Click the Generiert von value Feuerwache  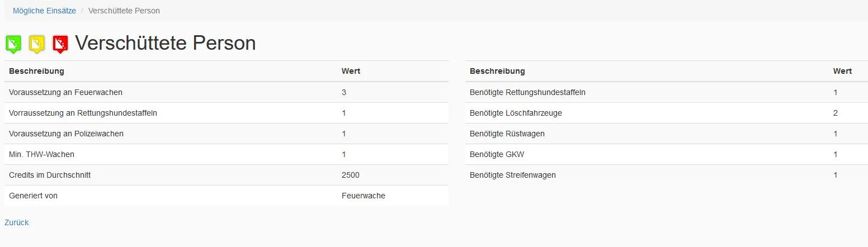(x=364, y=196)
